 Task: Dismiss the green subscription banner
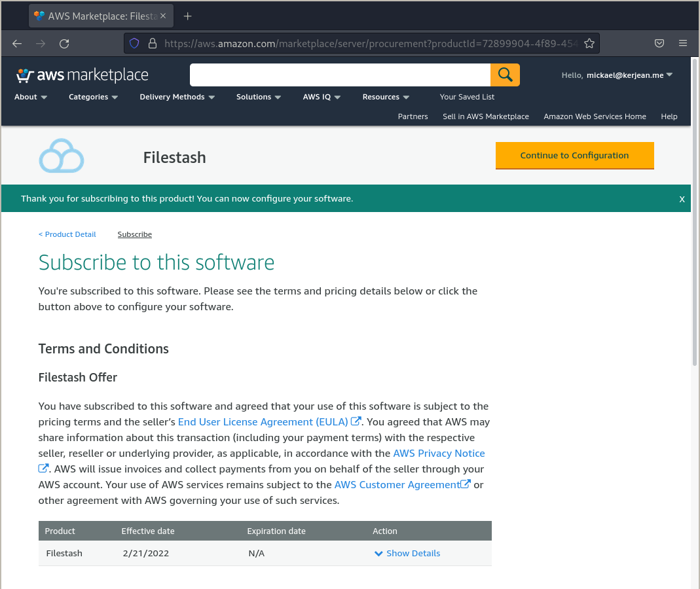click(682, 199)
